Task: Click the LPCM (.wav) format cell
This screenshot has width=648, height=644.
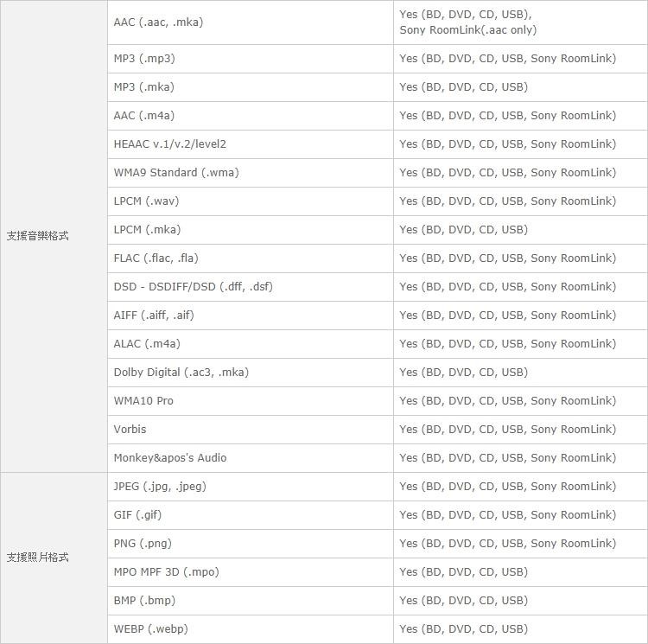Action: (251, 201)
